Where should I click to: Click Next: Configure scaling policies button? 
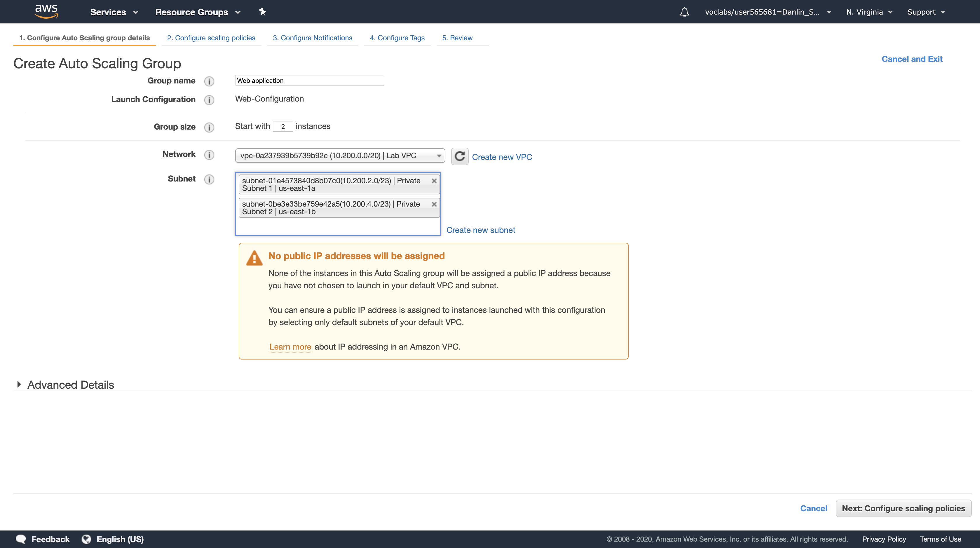pos(903,508)
